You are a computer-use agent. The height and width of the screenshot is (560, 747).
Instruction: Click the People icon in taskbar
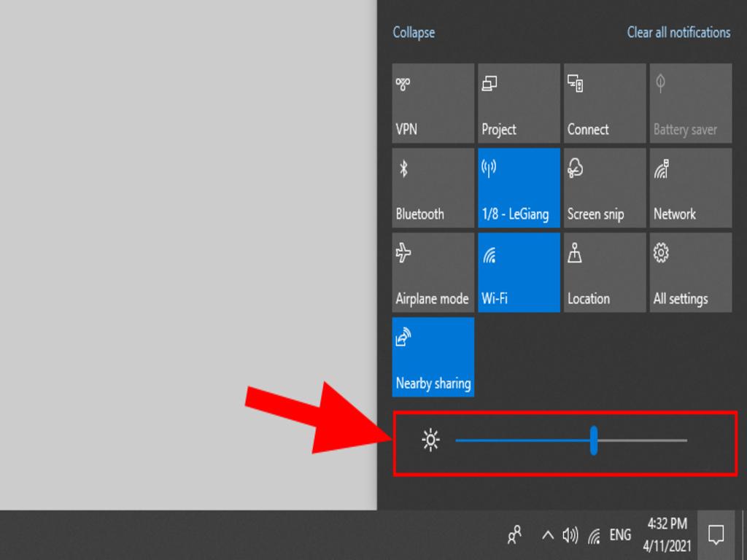tap(515, 535)
